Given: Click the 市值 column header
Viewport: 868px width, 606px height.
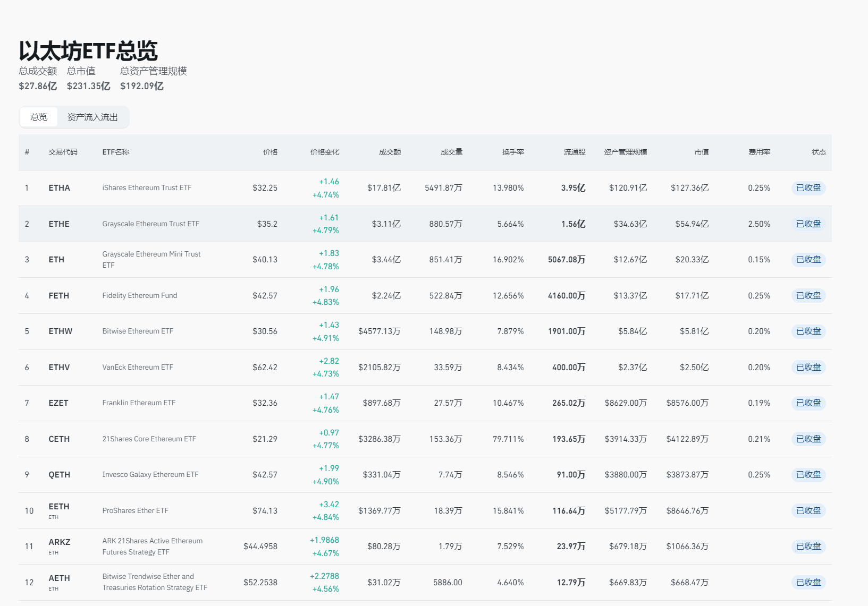Looking at the screenshot, I should click(701, 152).
